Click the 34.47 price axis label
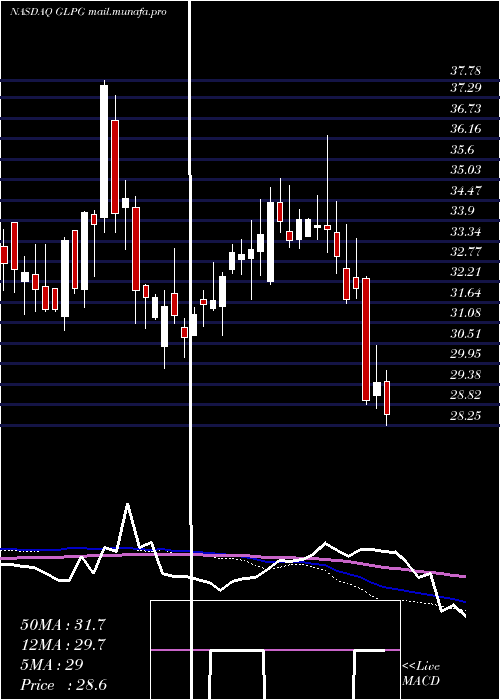 (466, 191)
